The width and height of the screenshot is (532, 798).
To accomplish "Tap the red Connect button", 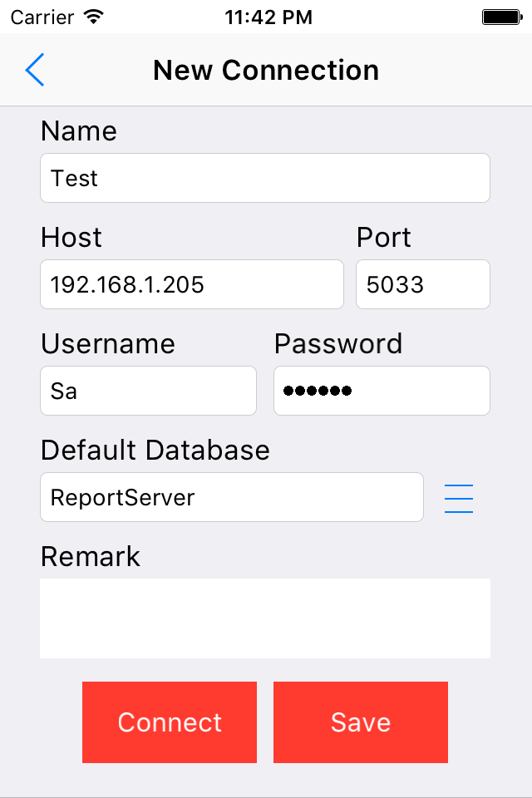I will click(170, 722).
